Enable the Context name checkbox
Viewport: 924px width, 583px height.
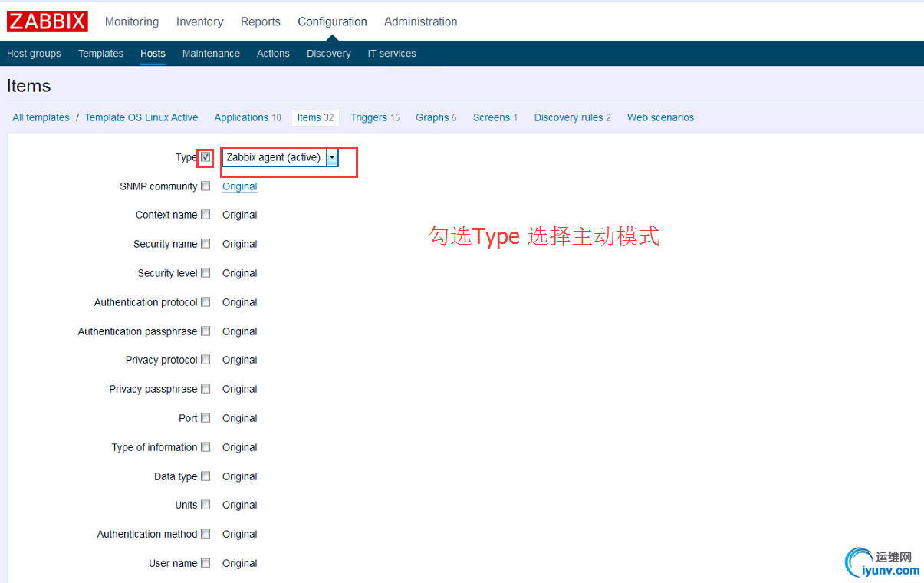[x=206, y=215]
